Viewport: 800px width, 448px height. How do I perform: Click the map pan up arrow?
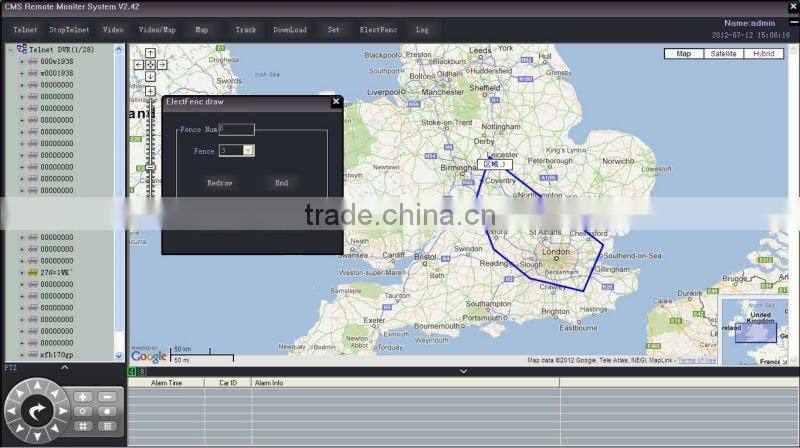(150, 53)
